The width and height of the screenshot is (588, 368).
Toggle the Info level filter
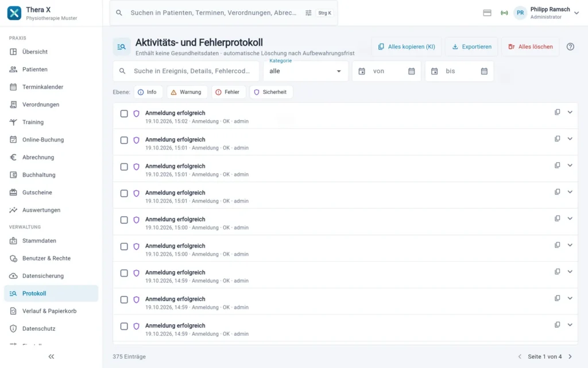tap(148, 92)
